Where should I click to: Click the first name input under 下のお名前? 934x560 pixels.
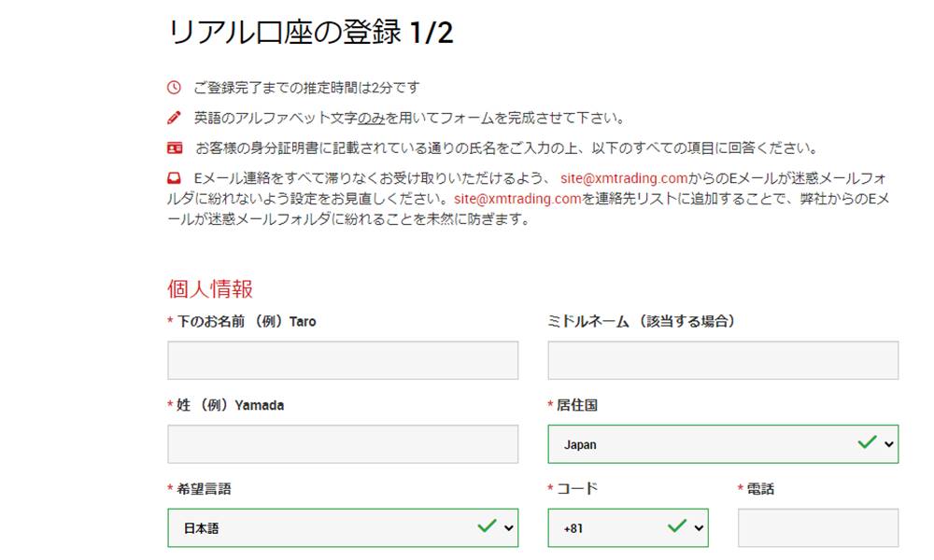[x=341, y=359]
